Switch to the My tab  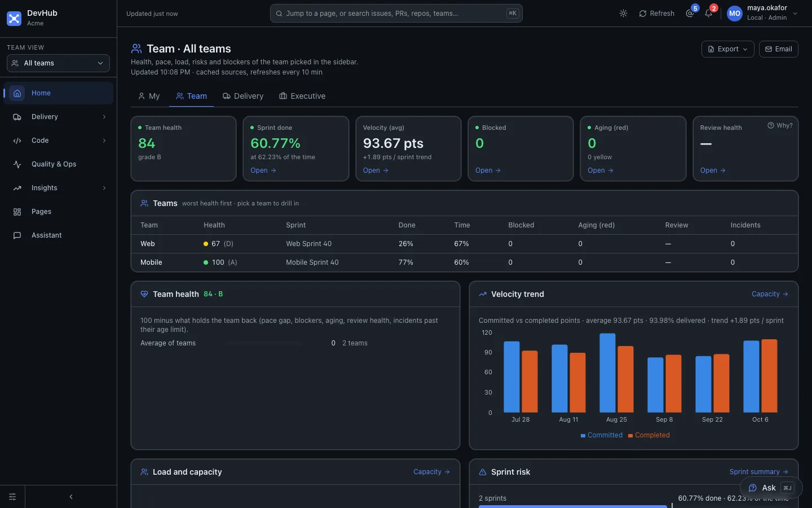149,96
